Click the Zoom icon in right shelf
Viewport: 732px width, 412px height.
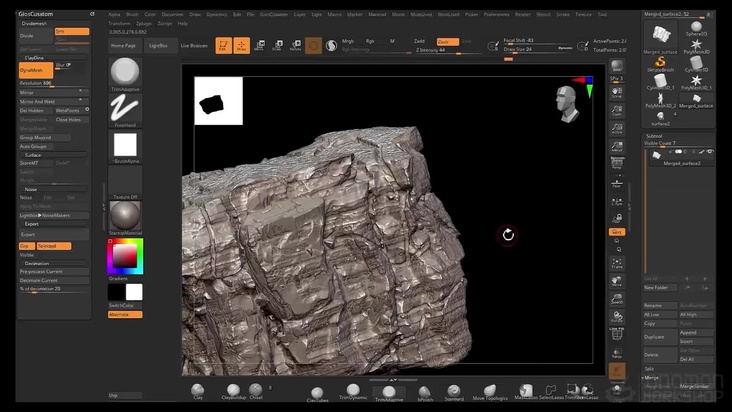(617, 110)
